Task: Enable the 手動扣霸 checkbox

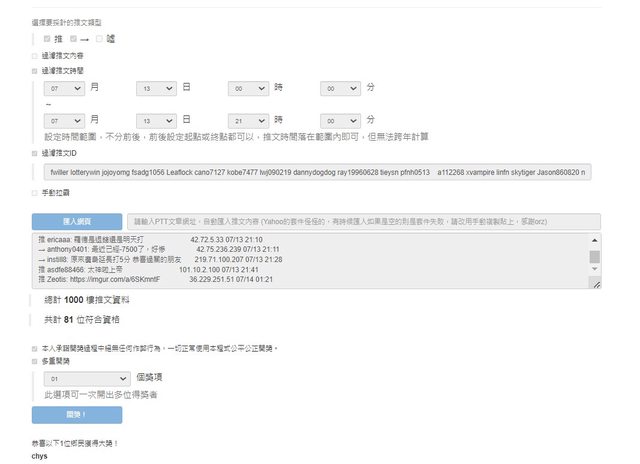Action: coord(35,191)
